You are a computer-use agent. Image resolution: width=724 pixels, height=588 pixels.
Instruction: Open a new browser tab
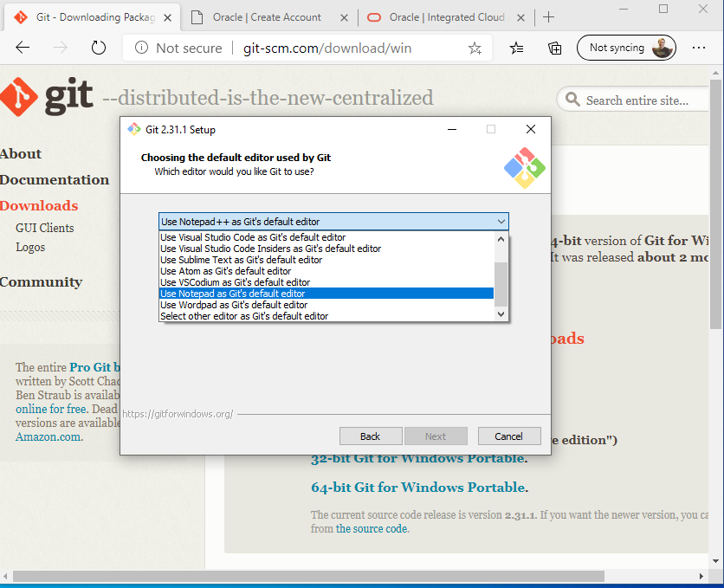coord(549,17)
